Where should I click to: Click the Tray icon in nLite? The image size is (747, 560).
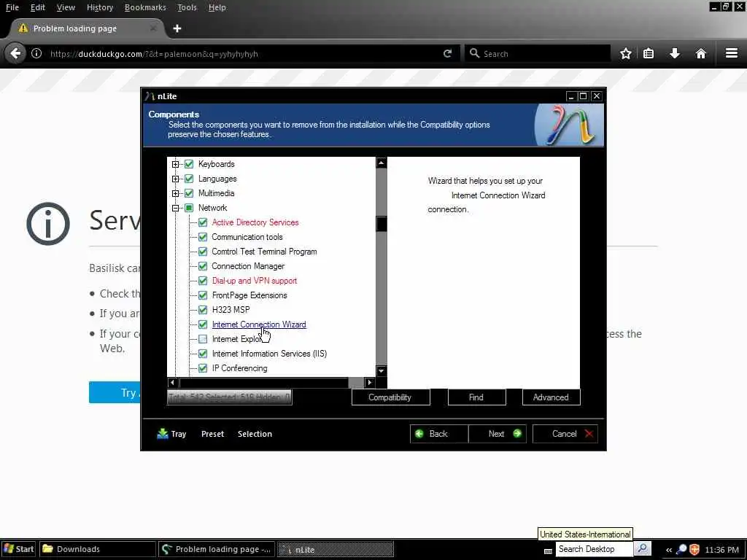[163, 434]
